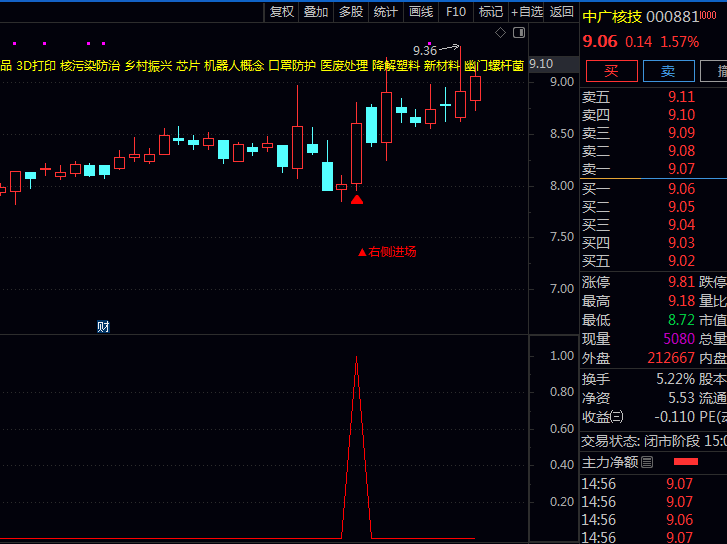The height and width of the screenshot is (544, 727).
Task: Click the red 买 buy button
Action: (x=612, y=71)
